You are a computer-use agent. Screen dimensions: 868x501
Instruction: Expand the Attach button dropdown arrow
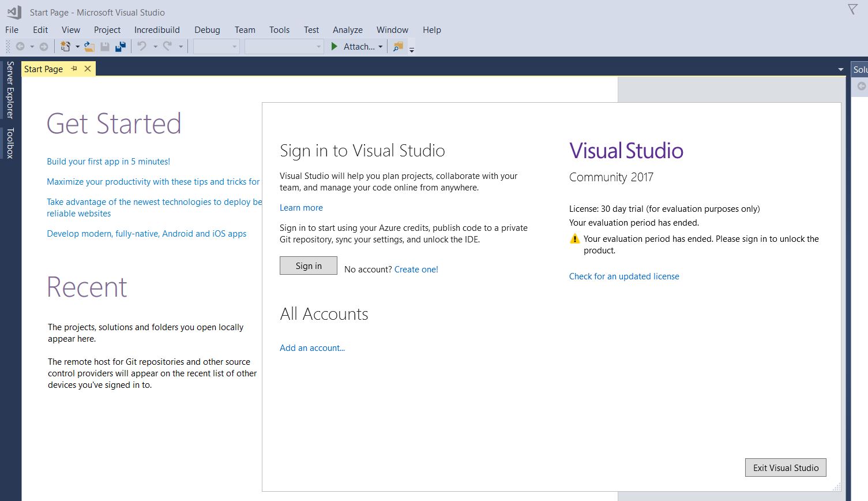(381, 47)
